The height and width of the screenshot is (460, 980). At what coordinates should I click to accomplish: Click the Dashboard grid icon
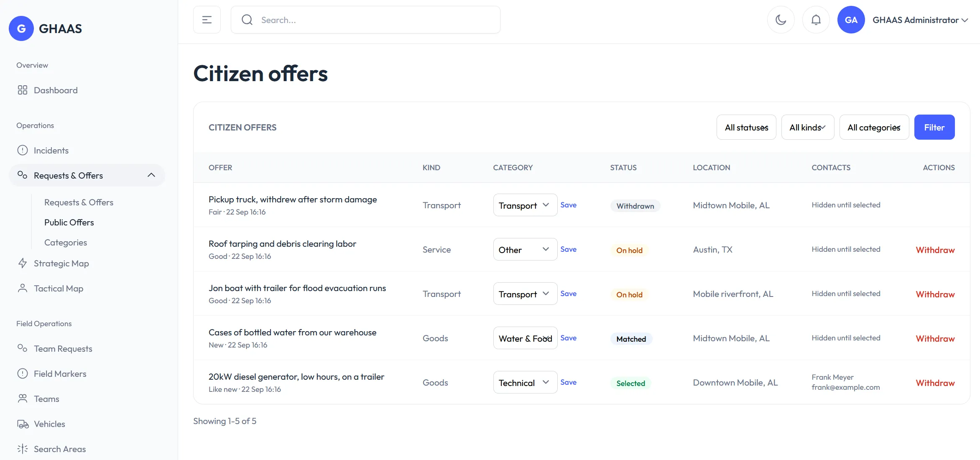pos(23,90)
